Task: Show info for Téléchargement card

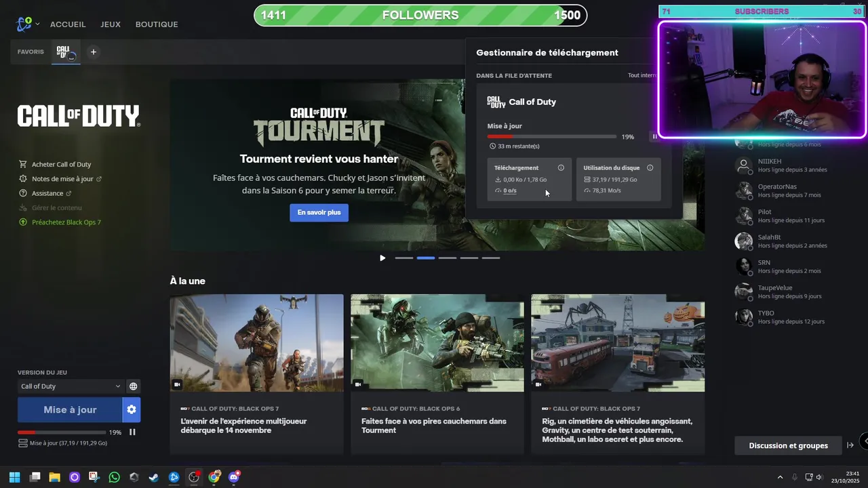Action: click(561, 168)
